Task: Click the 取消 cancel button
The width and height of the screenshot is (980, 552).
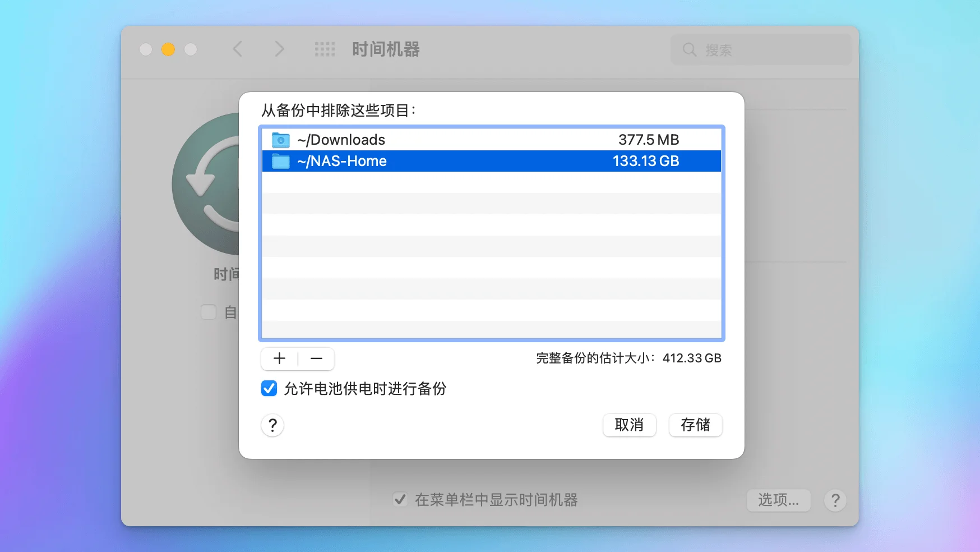Action: [629, 425]
